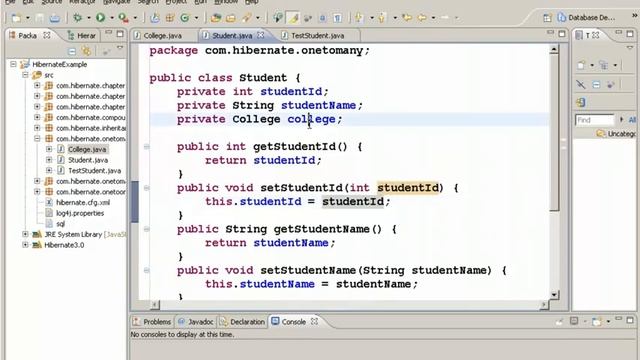Switch to College.java editor tab
The width and height of the screenshot is (640, 360).
(x=162, y=36)
